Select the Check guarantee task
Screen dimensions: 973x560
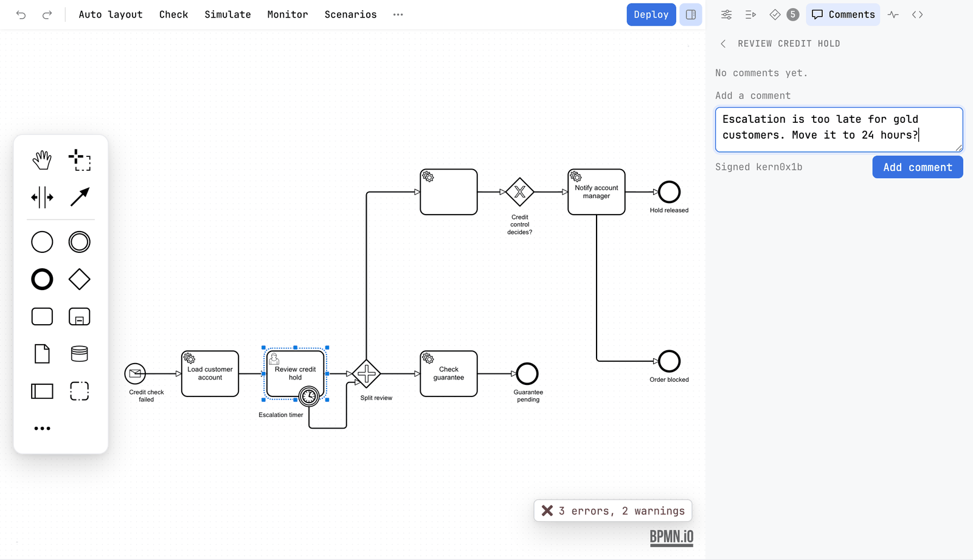point(449,373)
